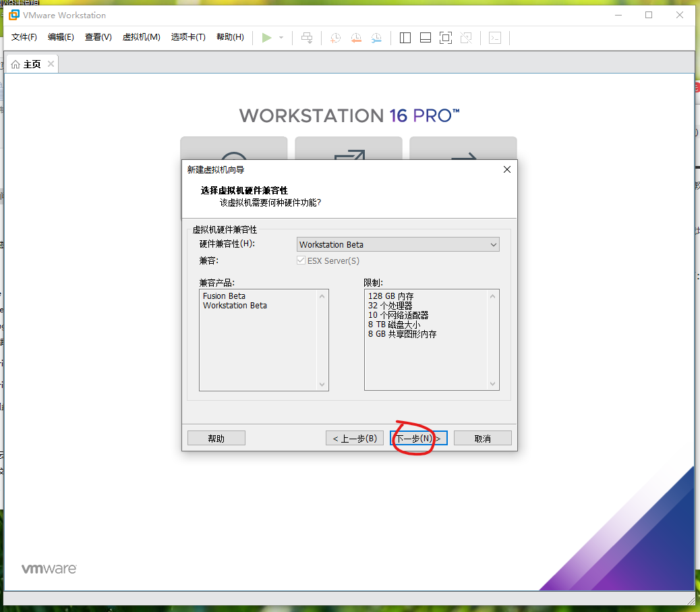Viewport: 700px width, 612px height.
Task: Minimize the VMware Workstation window
Action: click(618, 16)
